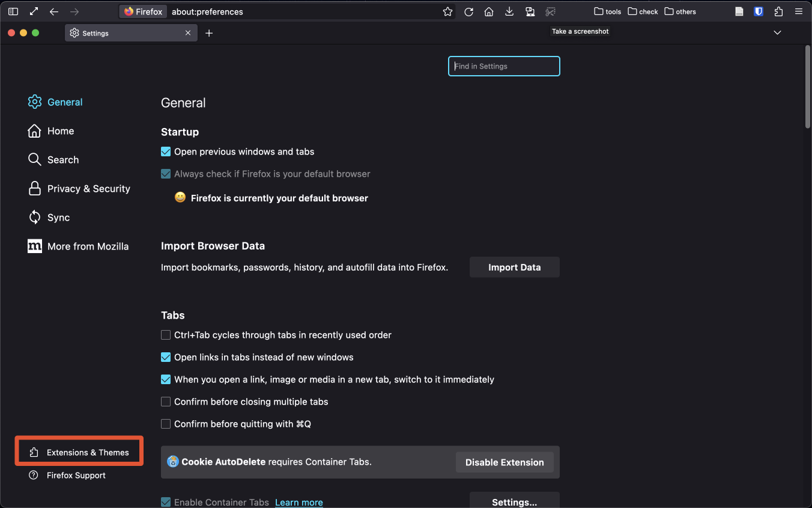Click the Take a screenshot icon

coord(550,11)
